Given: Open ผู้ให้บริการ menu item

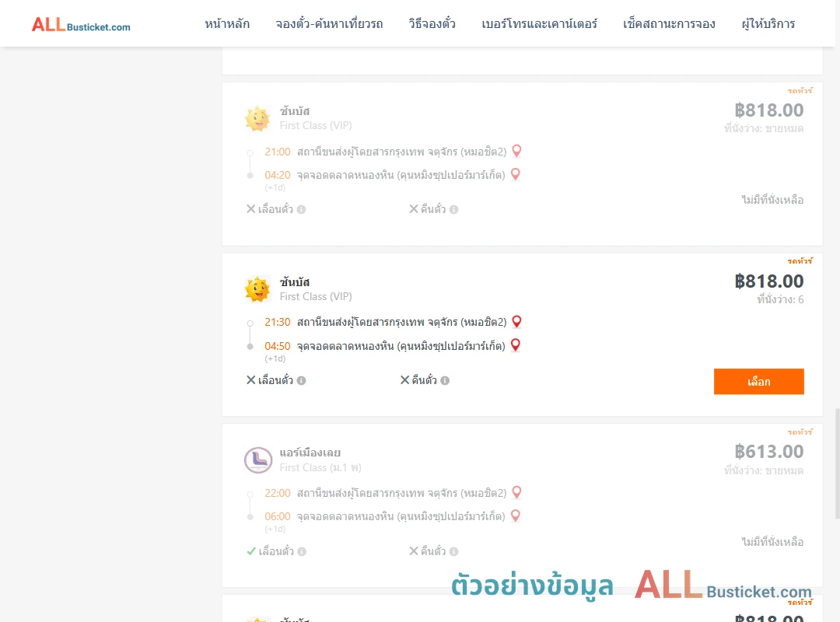Looking at the screenshot, I should click(768, 23).
